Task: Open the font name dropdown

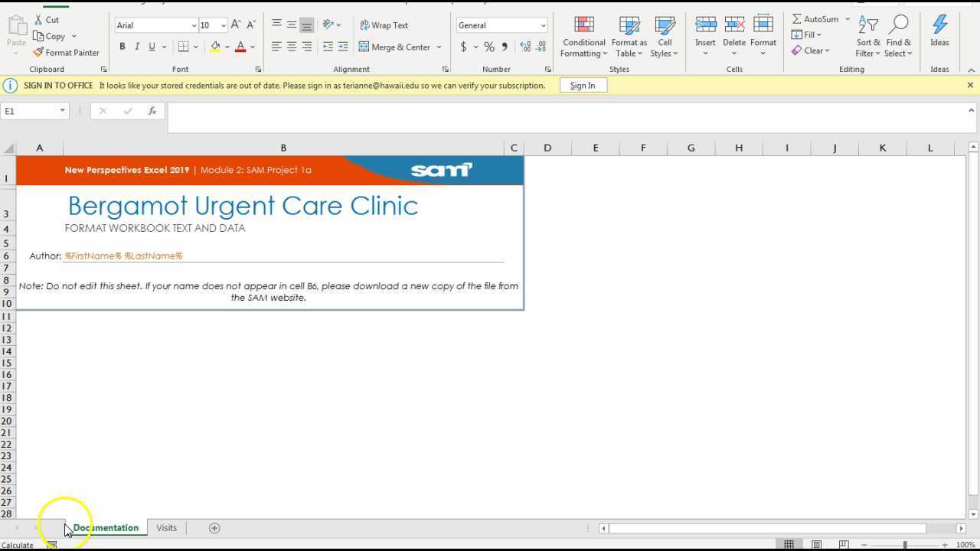Action: point(193,25)
